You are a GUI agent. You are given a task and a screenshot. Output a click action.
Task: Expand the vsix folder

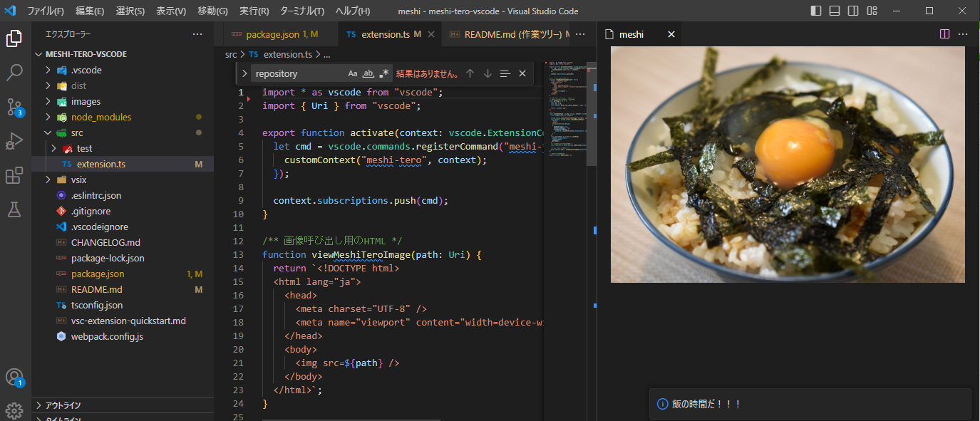(48, 180)
